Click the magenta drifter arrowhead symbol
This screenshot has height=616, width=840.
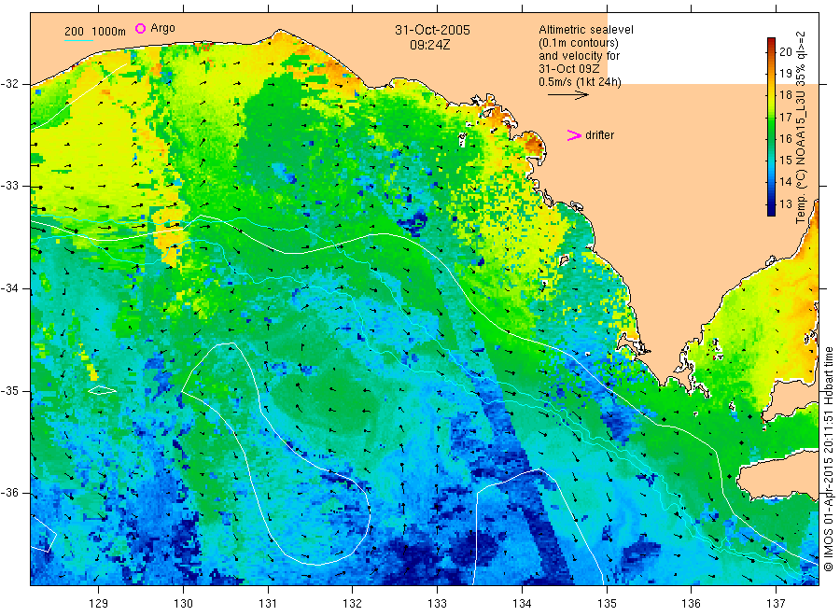pyautogui.click(x=574, y=135)
